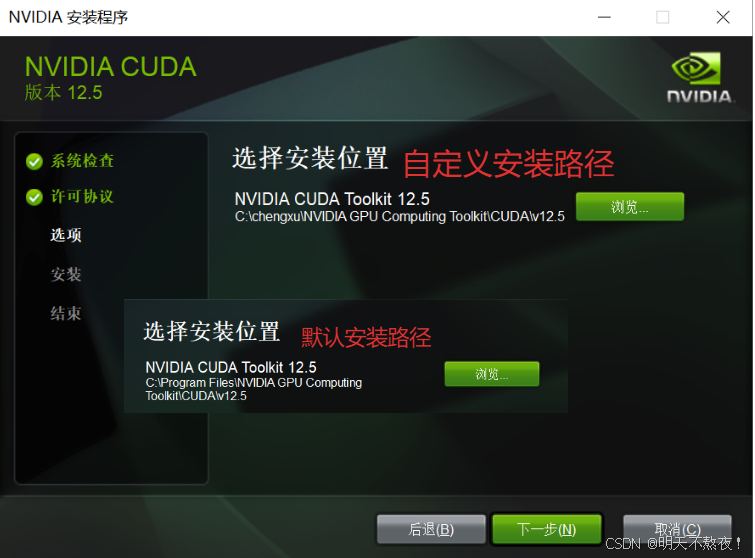Select the 选项 step in the sidebar

66,235
